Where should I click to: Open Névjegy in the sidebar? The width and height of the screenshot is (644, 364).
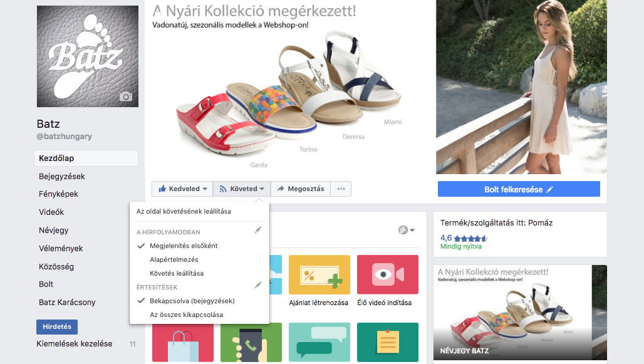[53, 230]
